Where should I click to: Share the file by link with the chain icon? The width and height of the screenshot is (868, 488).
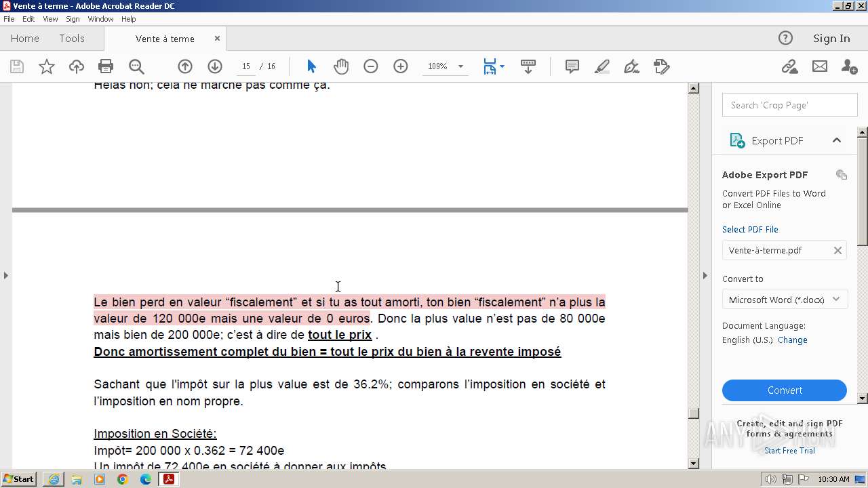[x=789, y=66]
